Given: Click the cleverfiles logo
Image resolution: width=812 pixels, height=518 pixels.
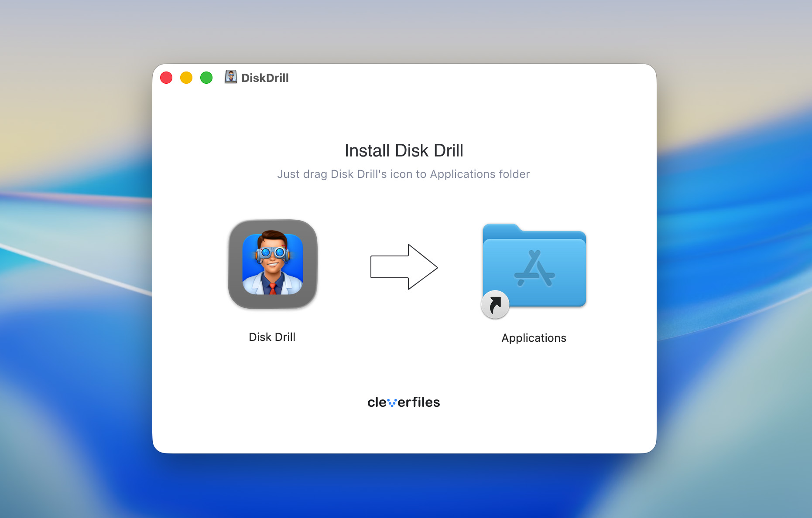Looking at the screenshot, I should 404,402.
